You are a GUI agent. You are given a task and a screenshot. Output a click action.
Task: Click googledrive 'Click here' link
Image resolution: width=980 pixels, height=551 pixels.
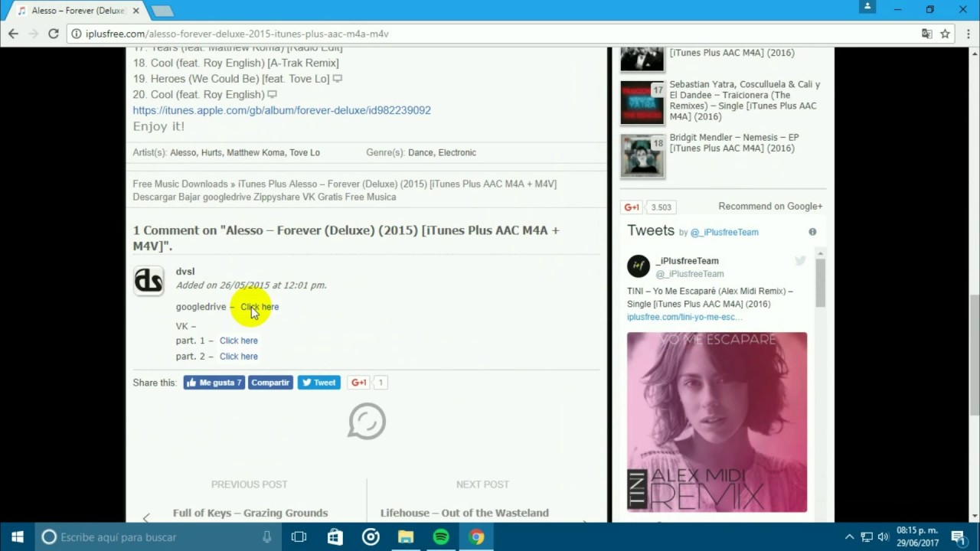click(x=260, y=307)
